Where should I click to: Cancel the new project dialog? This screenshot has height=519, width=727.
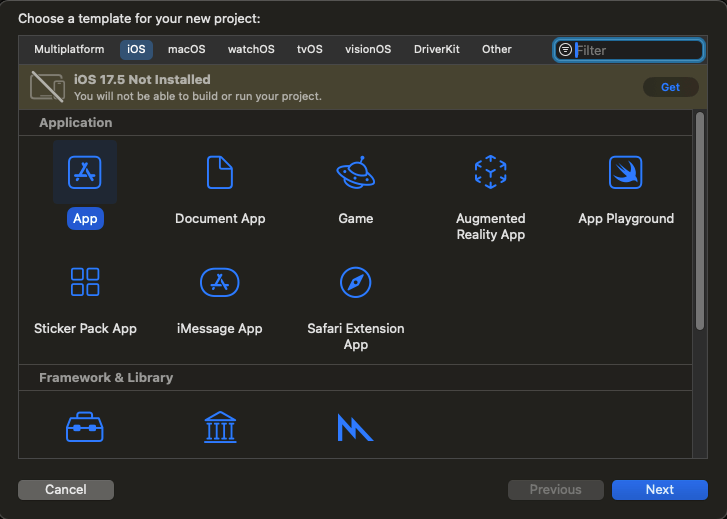coord(66,490)
